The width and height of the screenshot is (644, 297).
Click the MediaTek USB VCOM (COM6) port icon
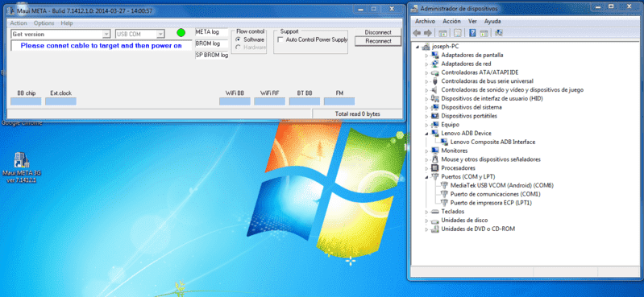pos(444,185)
